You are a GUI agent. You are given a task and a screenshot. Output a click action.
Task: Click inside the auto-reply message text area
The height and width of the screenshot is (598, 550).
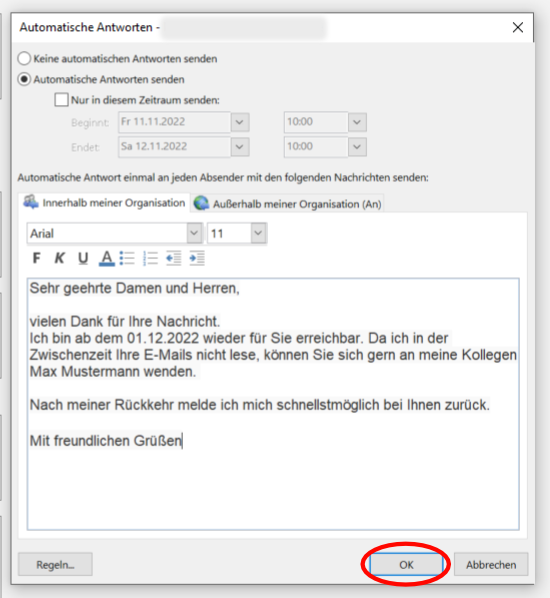coord(273,404)
